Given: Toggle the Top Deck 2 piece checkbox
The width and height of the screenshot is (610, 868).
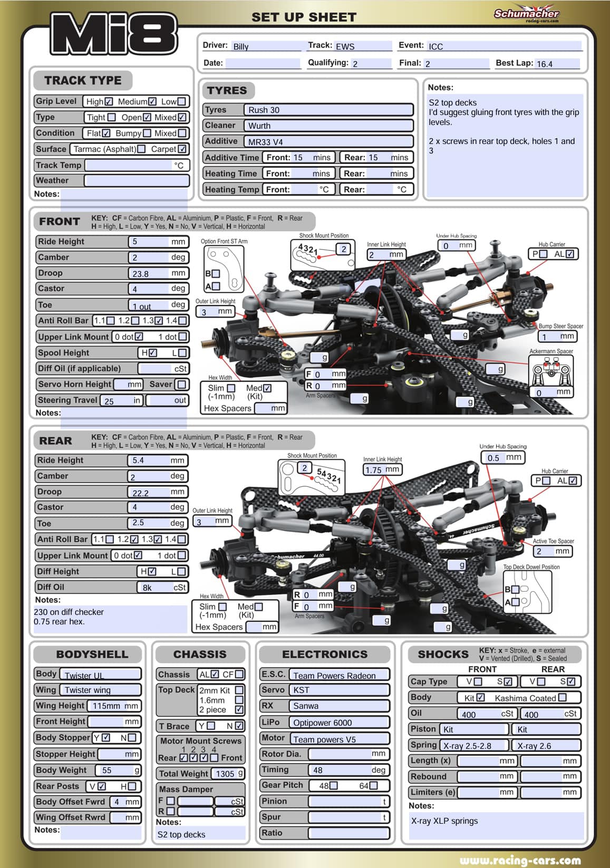Looking at the screenshot, I should [x=239, y=710].
